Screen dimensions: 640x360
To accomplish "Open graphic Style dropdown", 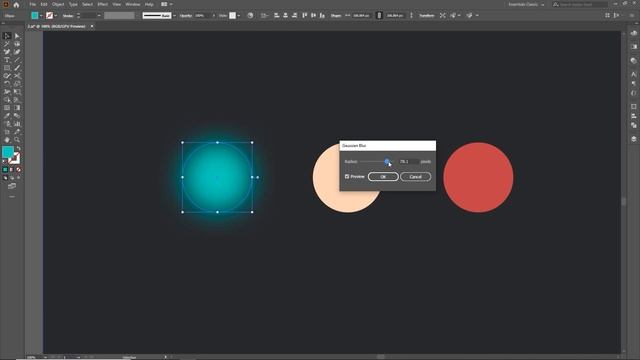I will coord(239,16).
